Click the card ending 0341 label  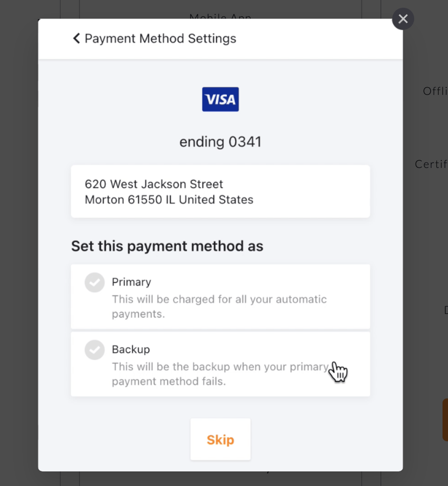click(x=221, y=141)
